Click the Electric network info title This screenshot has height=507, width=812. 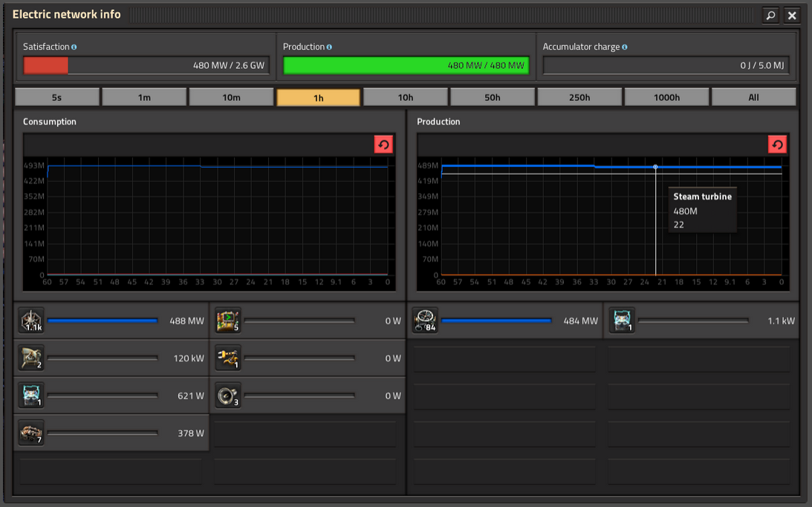pyautogui.click(x=66, y=15)
